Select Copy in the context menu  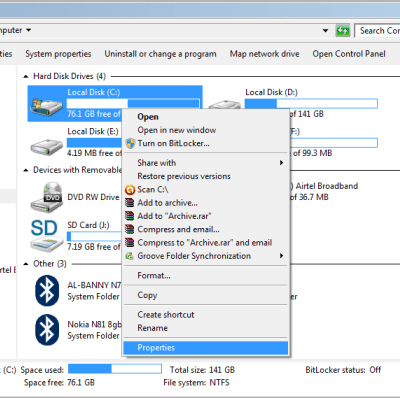click(205, 295)
